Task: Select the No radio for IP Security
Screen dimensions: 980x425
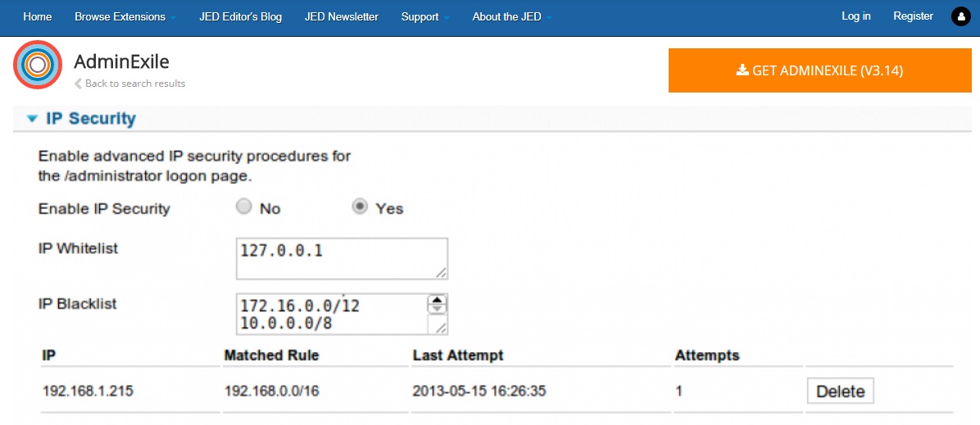Action: point(244,207)
